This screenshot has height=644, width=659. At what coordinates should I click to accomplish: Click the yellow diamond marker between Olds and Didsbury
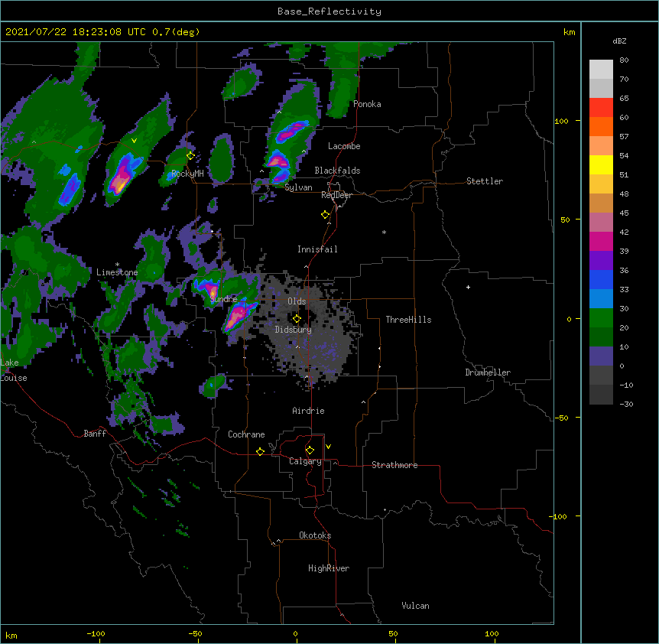point(297,319)
